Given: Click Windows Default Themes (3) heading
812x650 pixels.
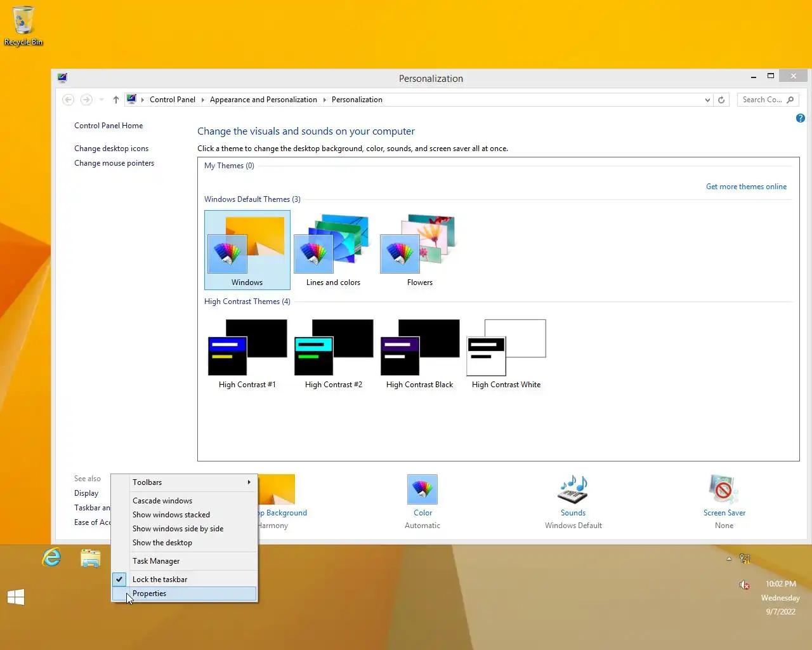Looking at the screenshot, I should (x=252, y=199).
